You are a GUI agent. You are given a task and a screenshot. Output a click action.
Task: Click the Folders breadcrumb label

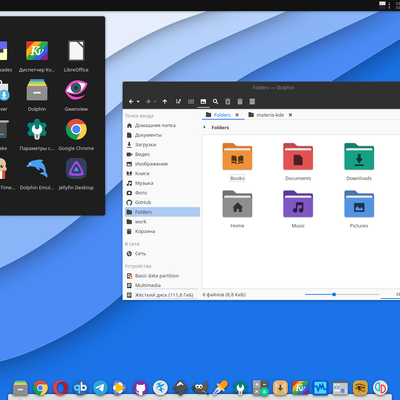coord(220,127)
